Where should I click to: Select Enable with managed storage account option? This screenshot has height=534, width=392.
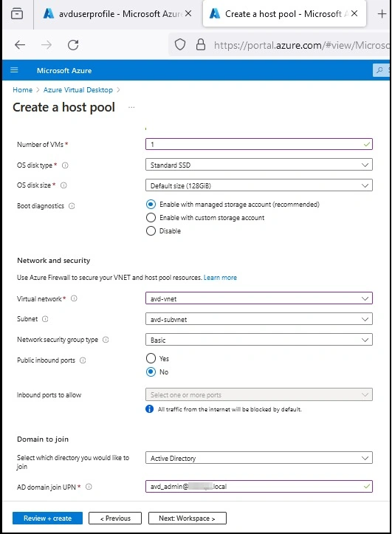pos(151,205)
